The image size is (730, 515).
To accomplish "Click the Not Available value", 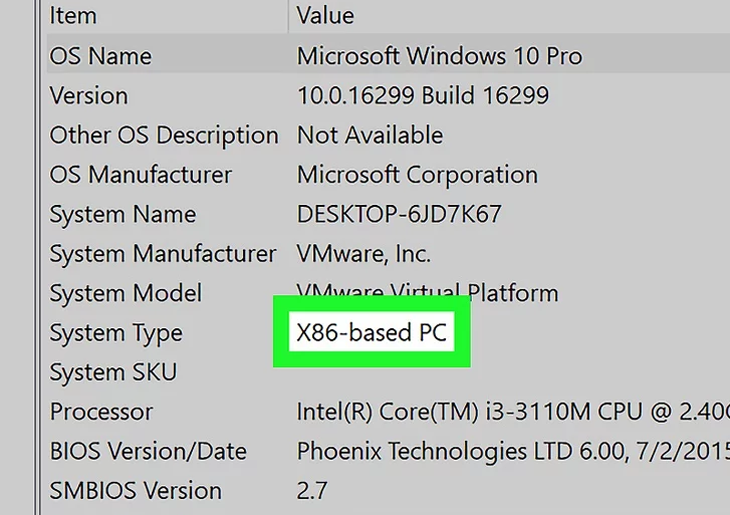I will click(x=370, y=135).
